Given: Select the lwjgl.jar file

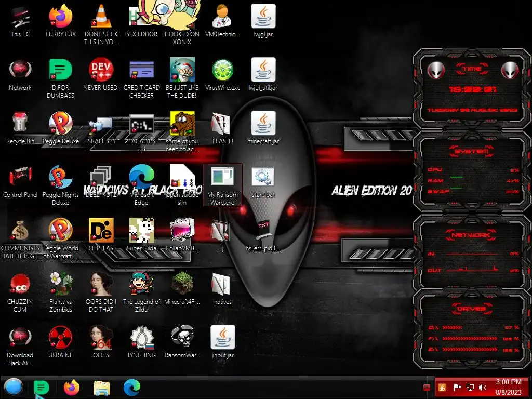Looking at the screenshot, I should click(263, 21).
